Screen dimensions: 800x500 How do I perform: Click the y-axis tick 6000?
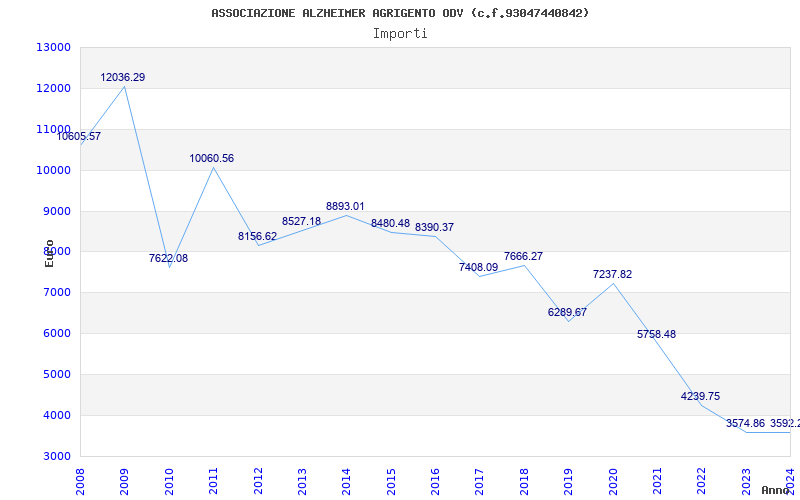(56, 334)
